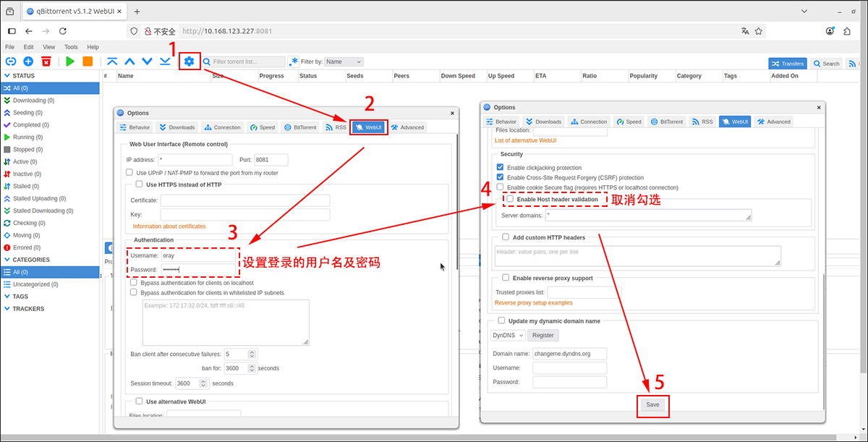This screenshot has width=868, height=442.
Task: Open Information about certificates link
Action: pos(169,226)
